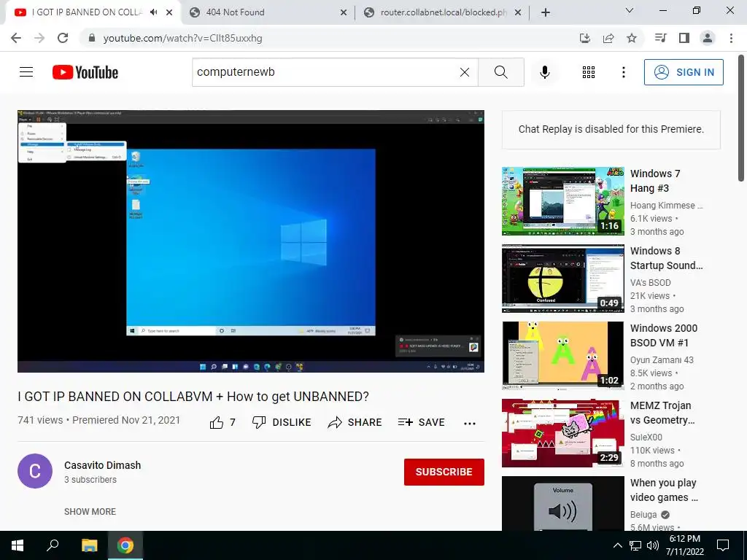Open the Windows Start menu
This screenshot has width=747, height=560.
(x=18, y=545)
